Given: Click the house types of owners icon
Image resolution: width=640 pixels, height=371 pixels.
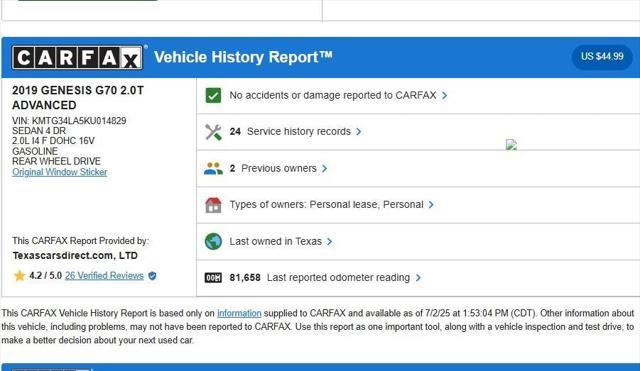Looking at the screenshot, I should point(213,205).
